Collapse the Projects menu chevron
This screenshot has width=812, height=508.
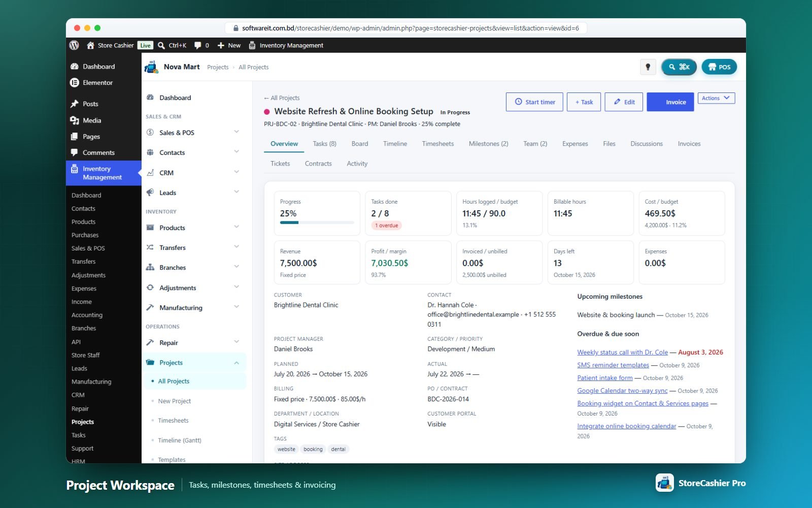(236, 363)
